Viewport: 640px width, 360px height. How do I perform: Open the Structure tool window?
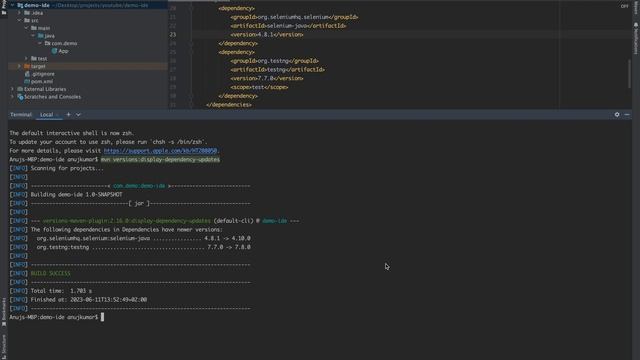click(4, 347)
